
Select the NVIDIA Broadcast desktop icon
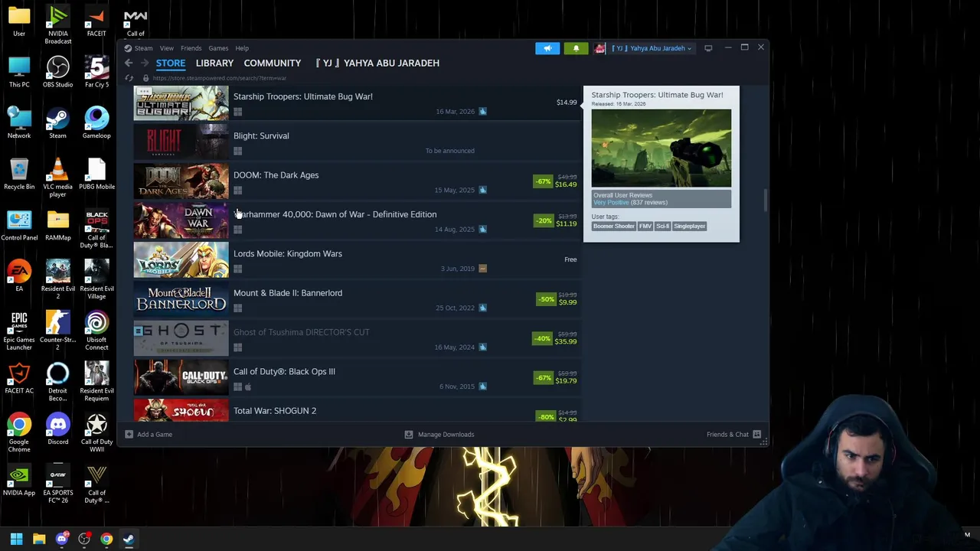tap(57, 24)
